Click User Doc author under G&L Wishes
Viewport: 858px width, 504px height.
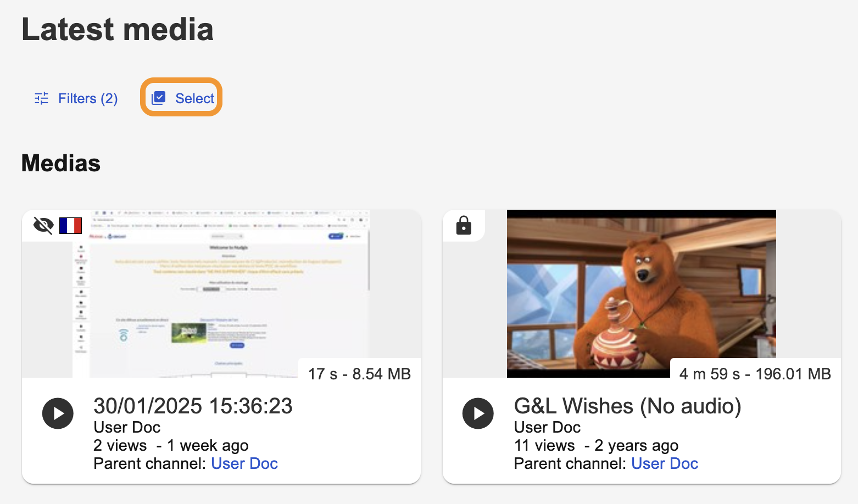[x=547, y=427]
